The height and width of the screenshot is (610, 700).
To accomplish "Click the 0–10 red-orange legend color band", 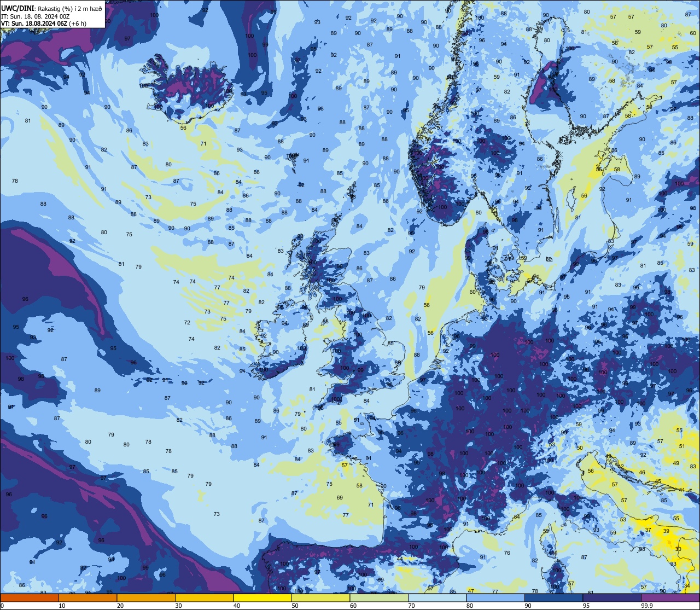I will tap(30, 597).
